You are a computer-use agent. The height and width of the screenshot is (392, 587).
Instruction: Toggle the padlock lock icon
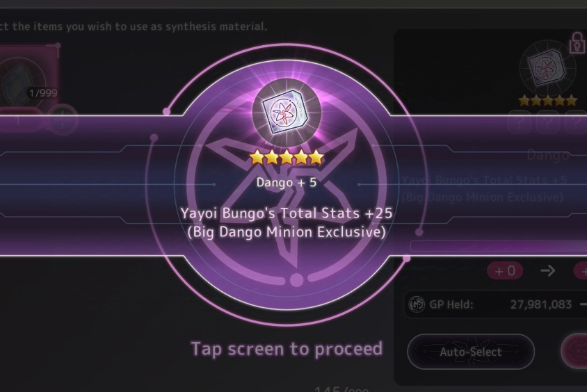(x=577, y=42)
